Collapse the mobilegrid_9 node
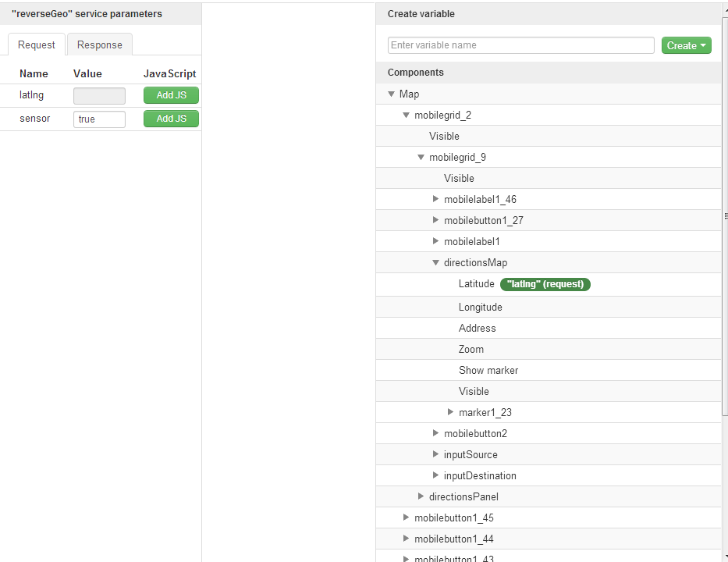Screen dimensions: 728x562 (x=421, y=157)
